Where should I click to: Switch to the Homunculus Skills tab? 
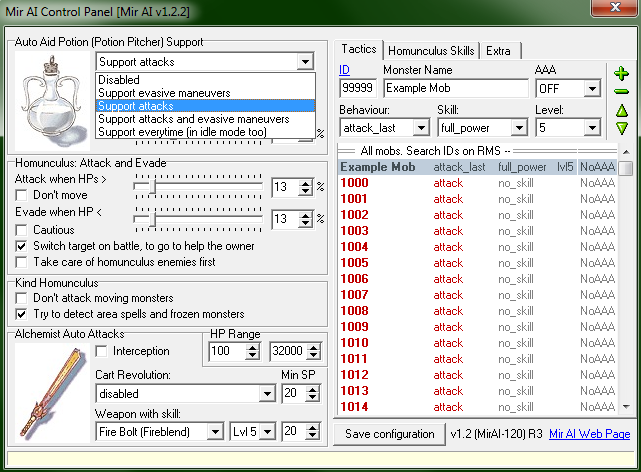tap(431, 51)
